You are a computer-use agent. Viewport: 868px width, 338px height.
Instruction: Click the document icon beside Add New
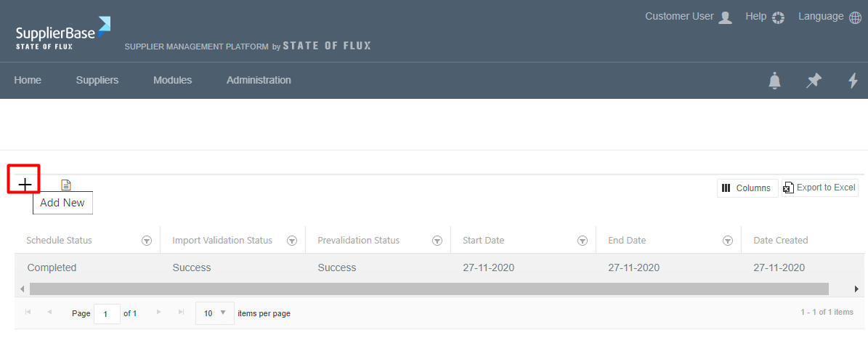coord(66,185)
